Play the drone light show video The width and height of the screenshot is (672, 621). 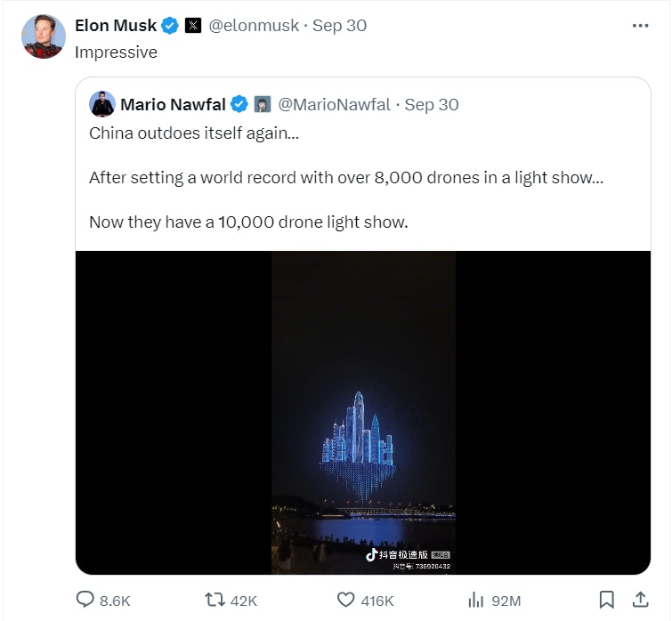coord(363,413)
